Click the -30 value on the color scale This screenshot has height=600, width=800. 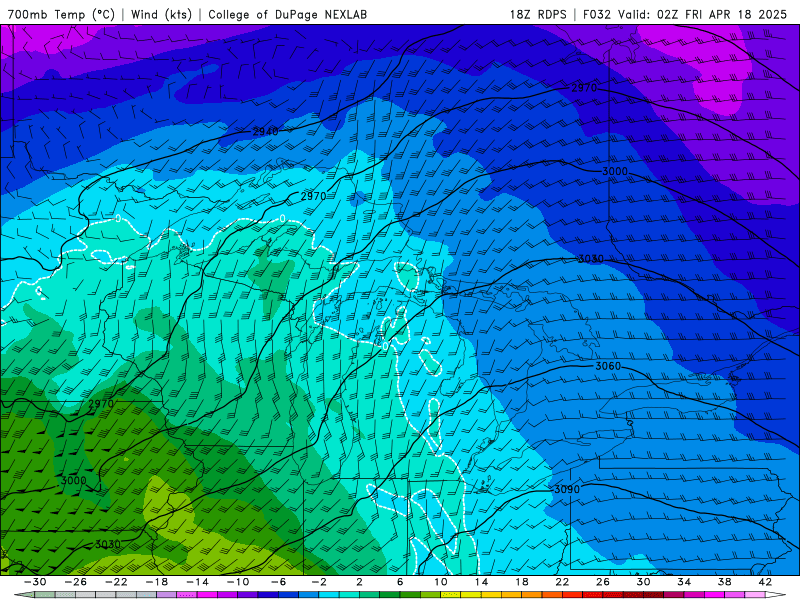coord(35,582)
